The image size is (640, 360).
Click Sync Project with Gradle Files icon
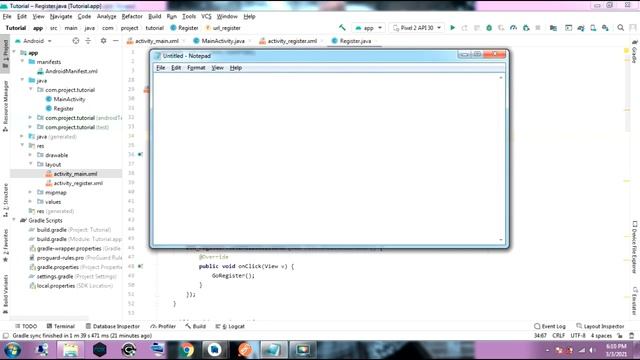581,28
